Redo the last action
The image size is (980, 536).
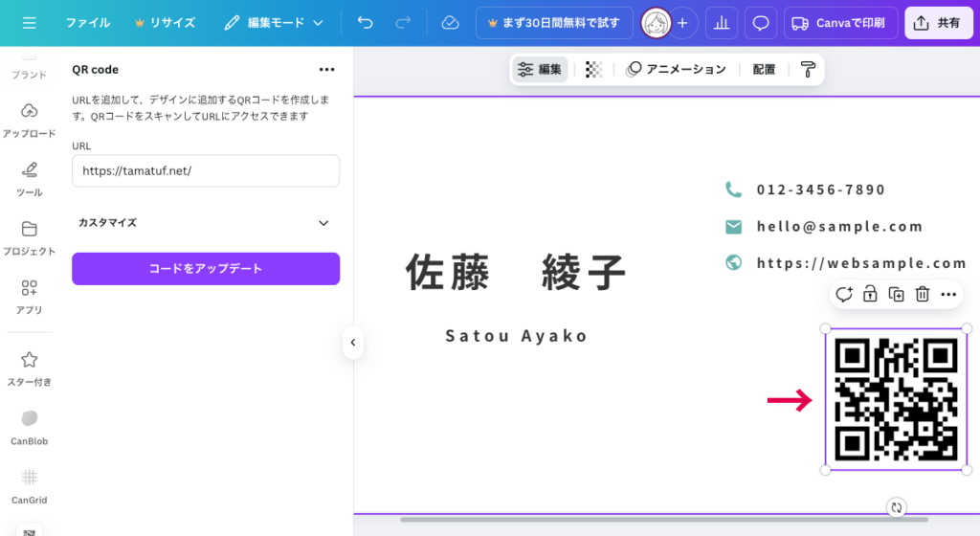coord(403,23)
